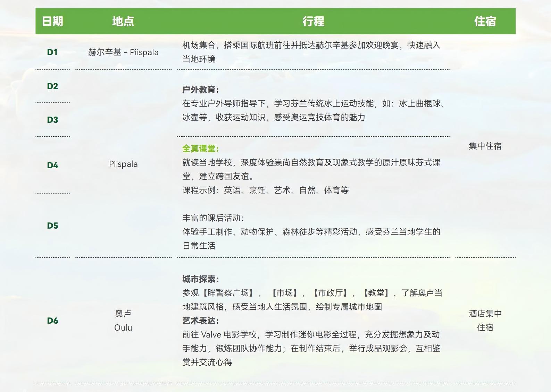Screen dimensions: 551x392
Task: Click the 行程 column header
Action: (x=313, y=22)
